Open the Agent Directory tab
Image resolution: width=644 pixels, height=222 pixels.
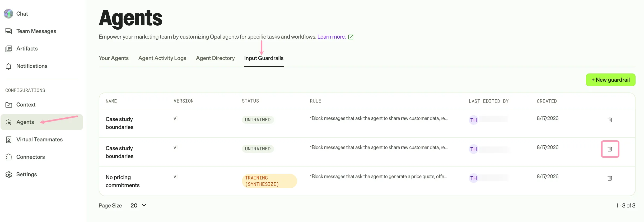[215, 58]
